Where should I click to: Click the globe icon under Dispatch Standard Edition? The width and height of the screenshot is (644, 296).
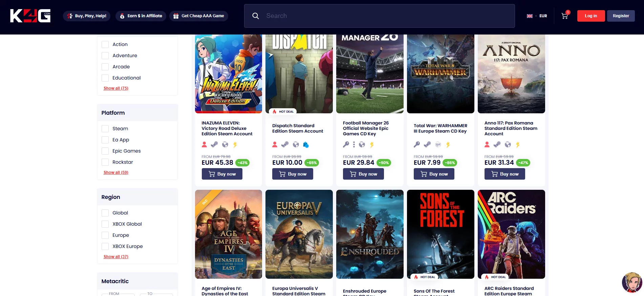point(296,145)
